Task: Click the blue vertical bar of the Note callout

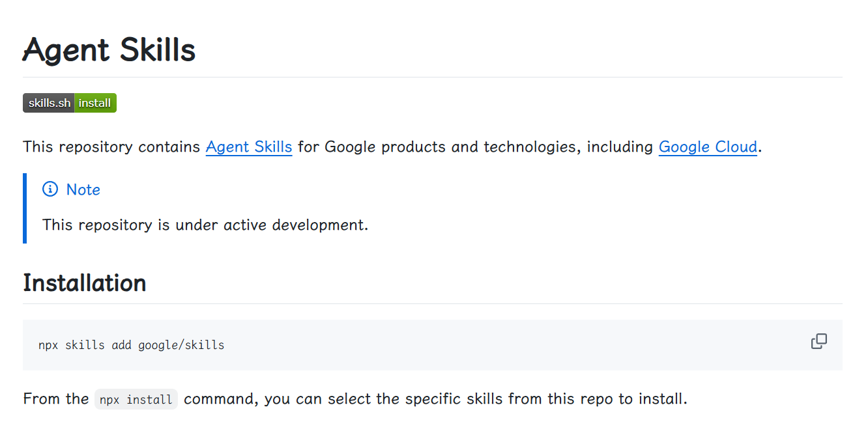Action: click(25, 208)
